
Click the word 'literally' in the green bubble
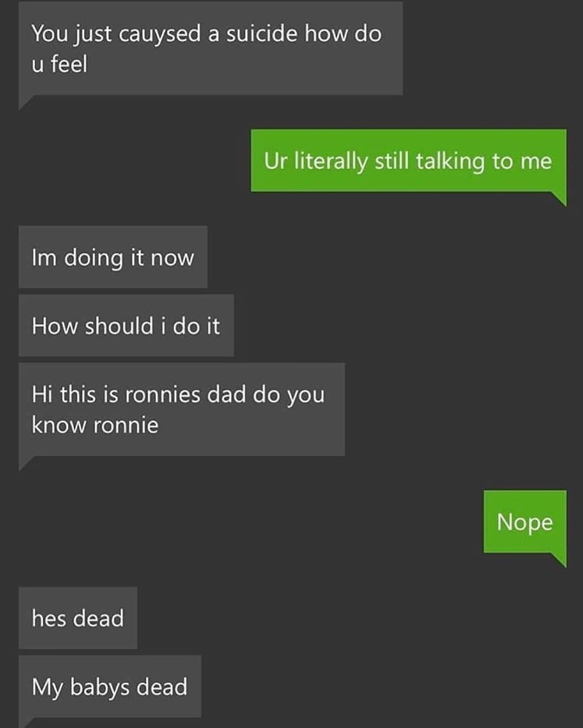point(331,161)
